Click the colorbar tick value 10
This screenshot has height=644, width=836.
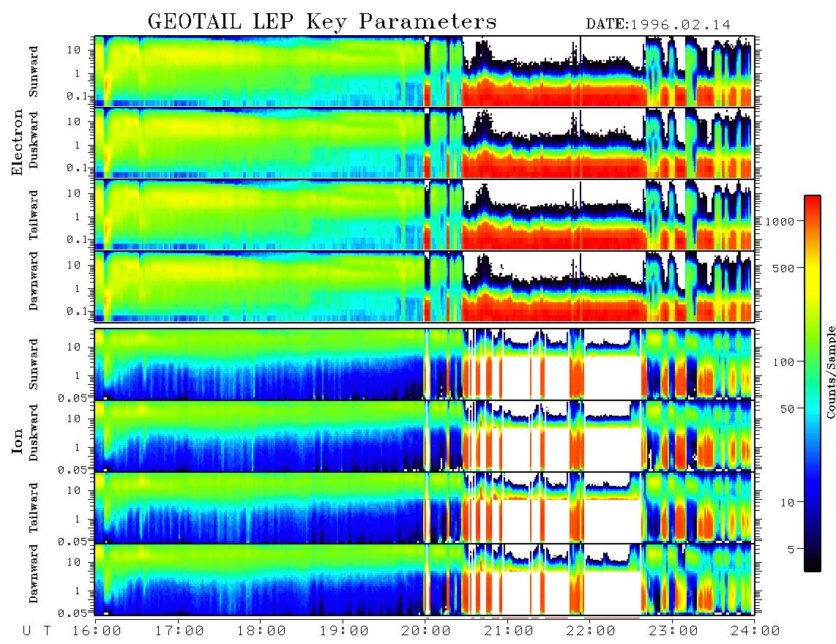787,503
